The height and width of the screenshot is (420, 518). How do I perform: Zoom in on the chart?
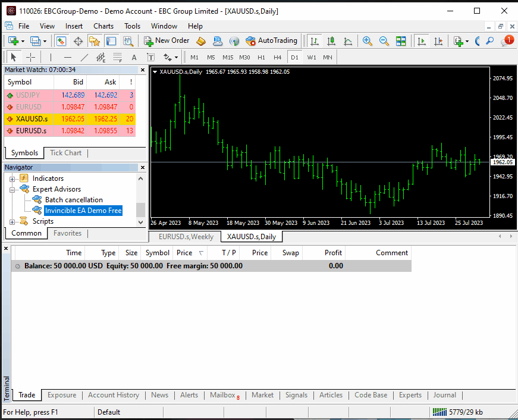pyautogui.click(x=368, y=41)
